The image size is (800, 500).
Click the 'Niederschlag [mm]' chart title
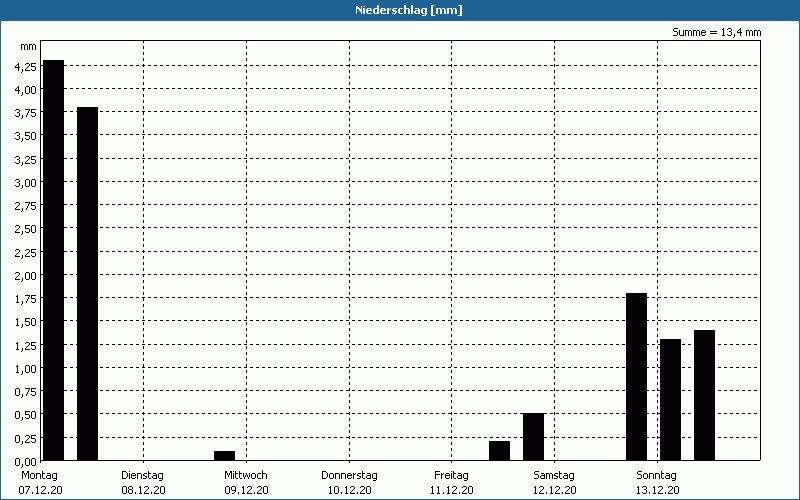pos(409,10)
